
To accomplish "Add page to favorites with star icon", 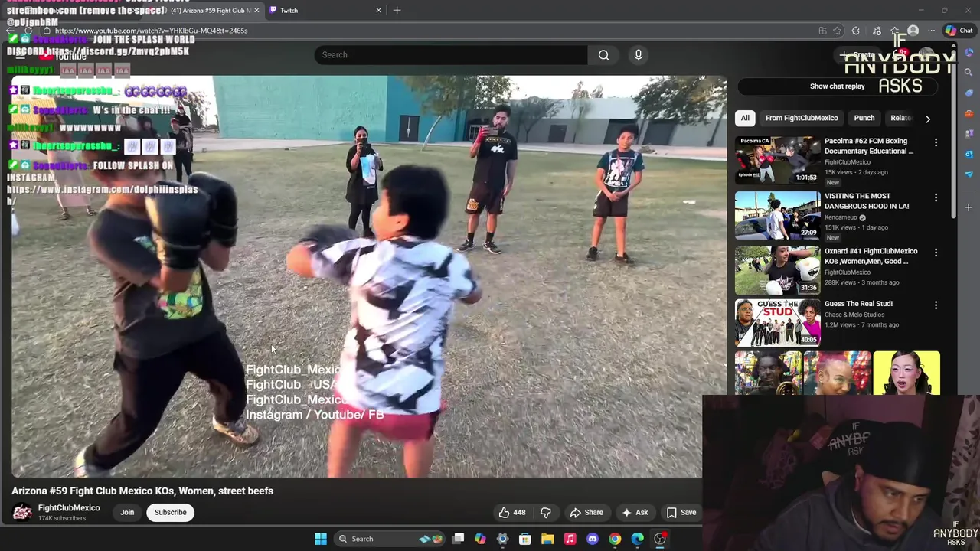I will pyautogui.click(x=837, y=31).
